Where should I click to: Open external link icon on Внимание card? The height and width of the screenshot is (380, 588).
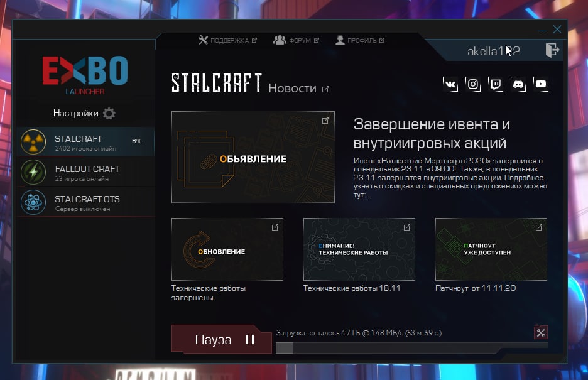coord(407,227)
